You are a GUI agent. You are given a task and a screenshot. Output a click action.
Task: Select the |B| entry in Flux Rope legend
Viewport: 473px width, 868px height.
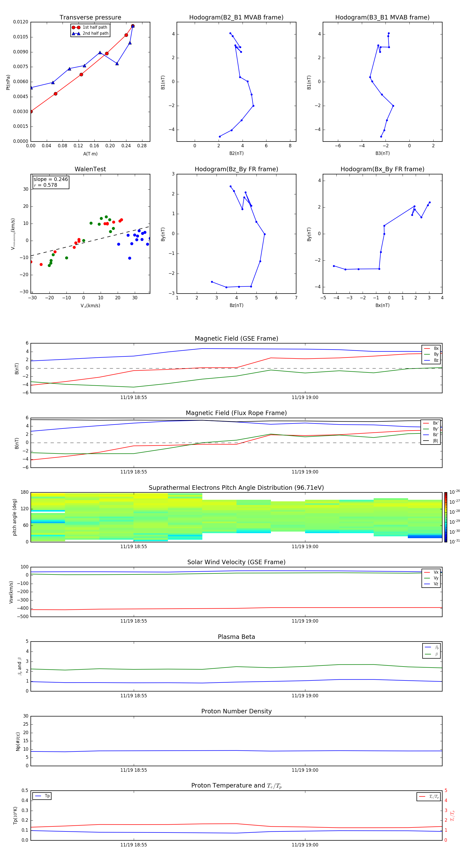tap(431, 441)
